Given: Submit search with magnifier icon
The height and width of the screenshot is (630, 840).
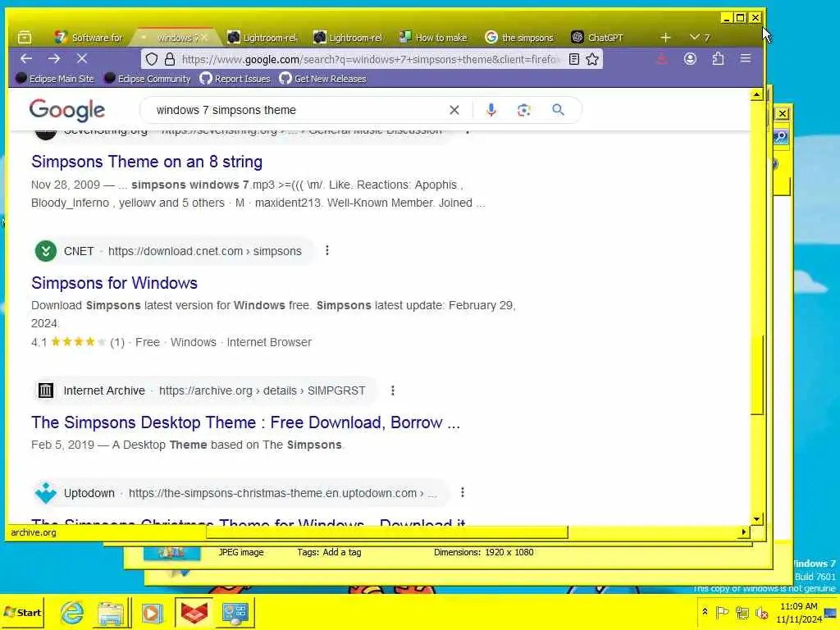Looking at the screenshot, I should point(558,111).
